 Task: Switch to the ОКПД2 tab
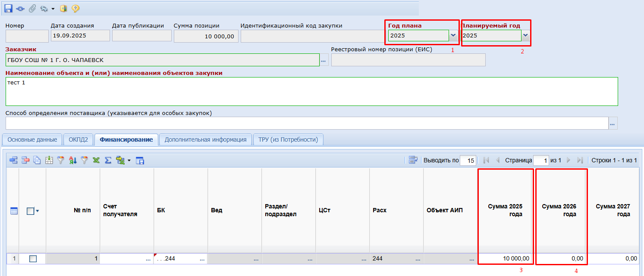coord(79,140)
